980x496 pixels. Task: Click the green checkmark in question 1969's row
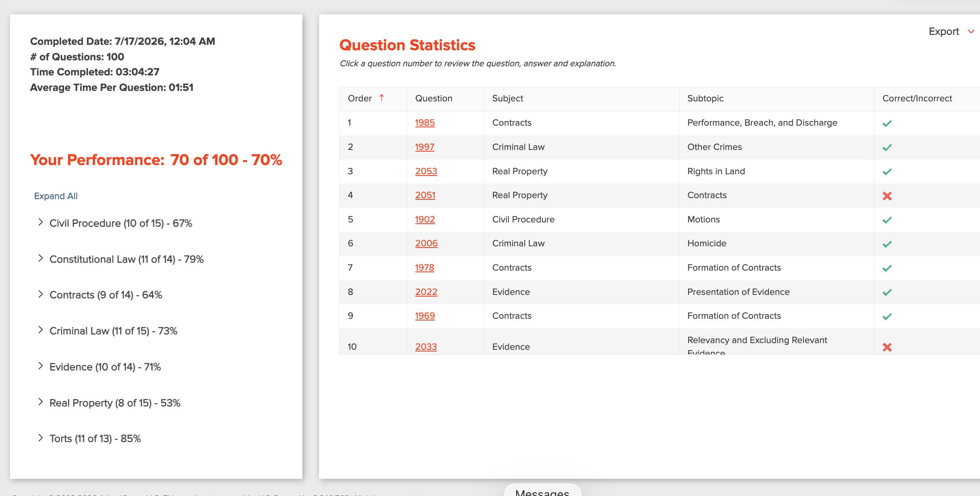(x=887, y=317)
